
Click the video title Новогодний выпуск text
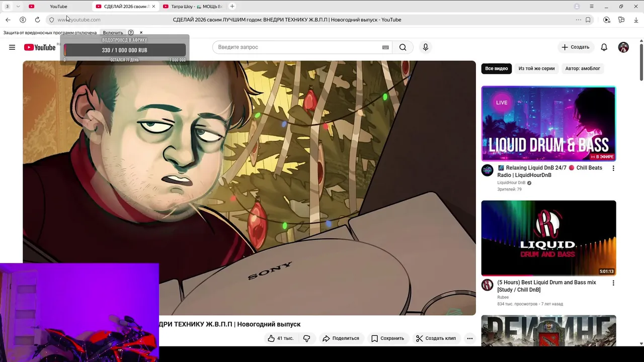click(x=269, y=324)
